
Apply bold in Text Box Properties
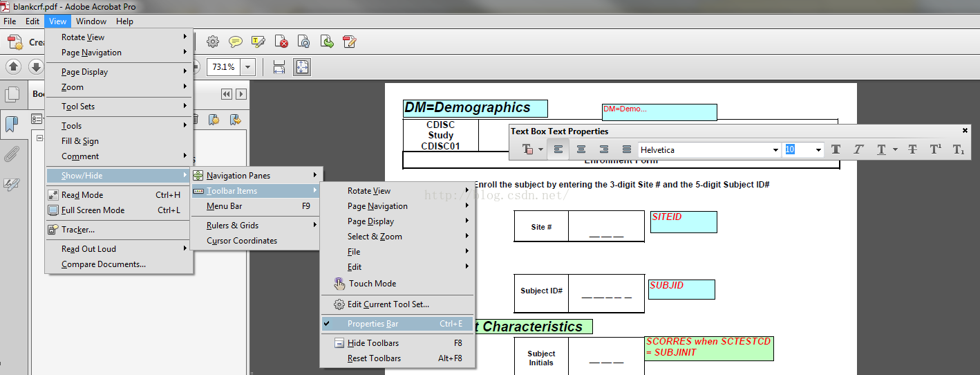[836, 149]
